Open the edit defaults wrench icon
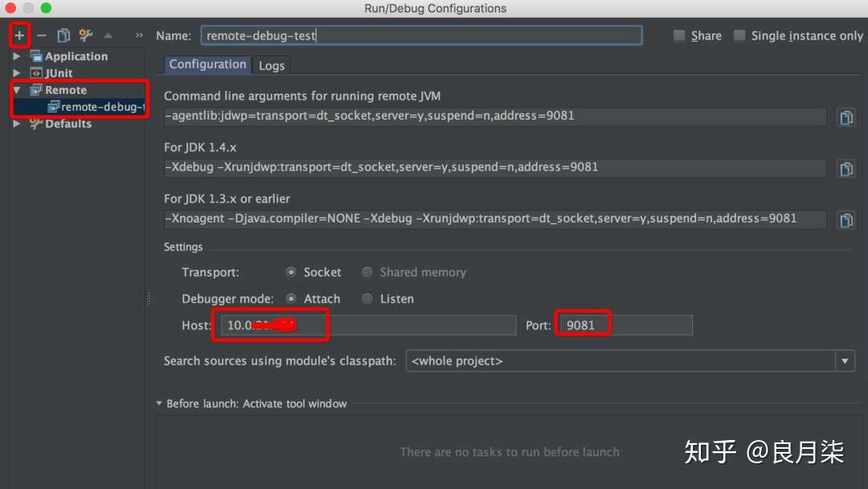This screenshot has width=868, height=489. click(x=85, y=35)
